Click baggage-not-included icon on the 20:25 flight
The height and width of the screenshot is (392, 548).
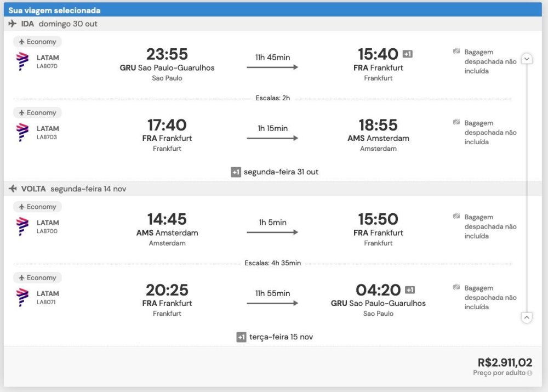click(x=456, y=287)
